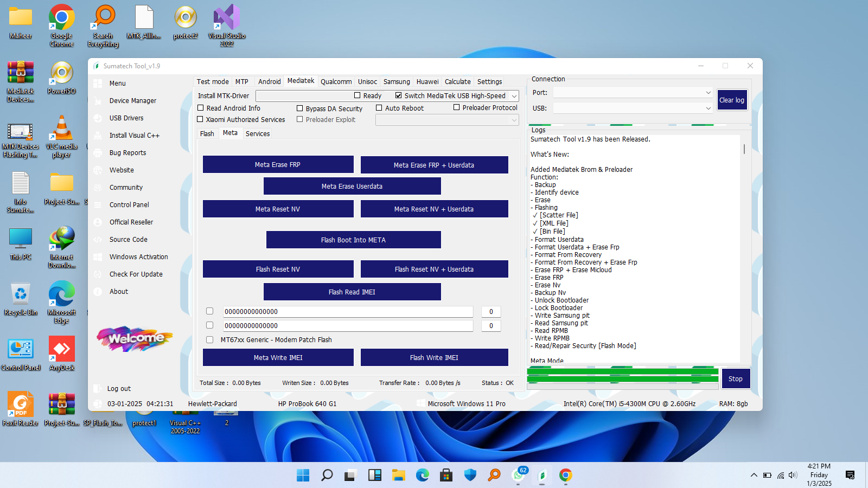Enable Read Android Info checkbox

(201, 108)
